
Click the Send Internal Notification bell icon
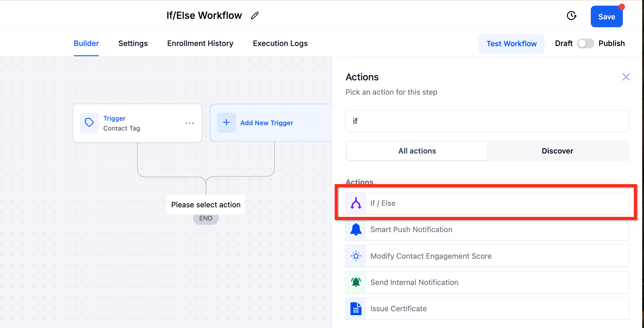coord(356,282)
